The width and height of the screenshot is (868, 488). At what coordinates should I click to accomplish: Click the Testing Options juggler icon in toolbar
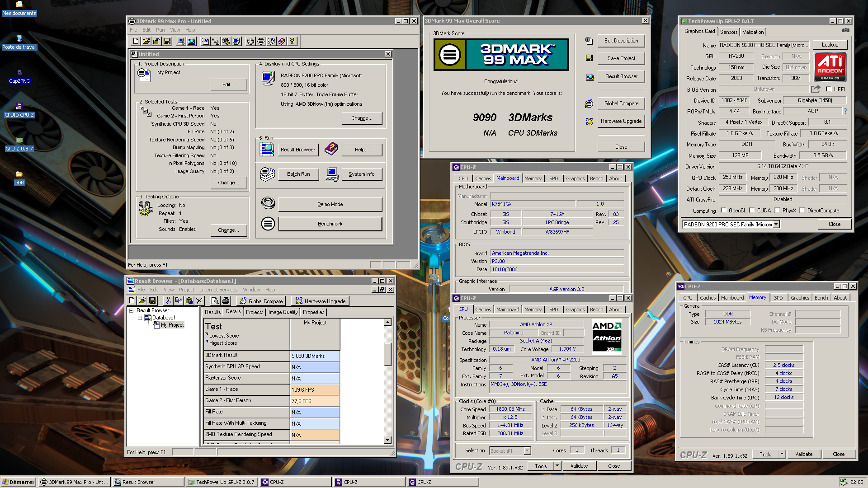click(226, 41)
